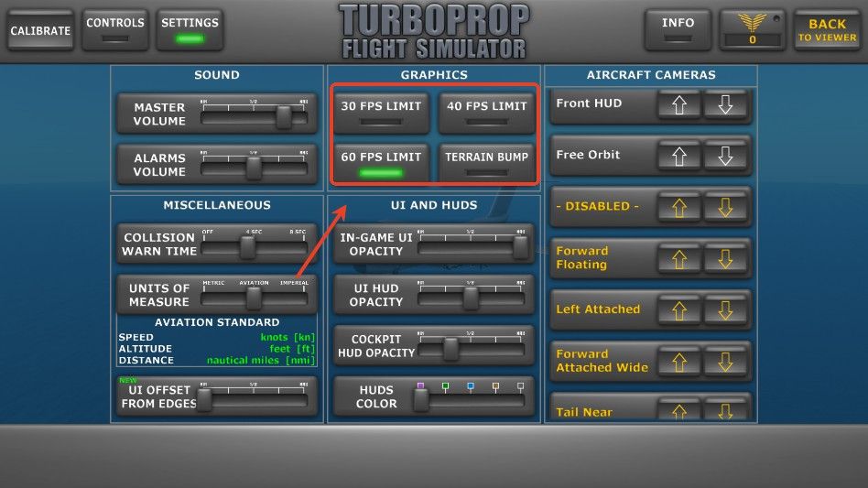This screenshot has height=488, width=868.
Task: Switch to the CONTROLS tab
Action: pyautogui.click(x=115, y=29)
